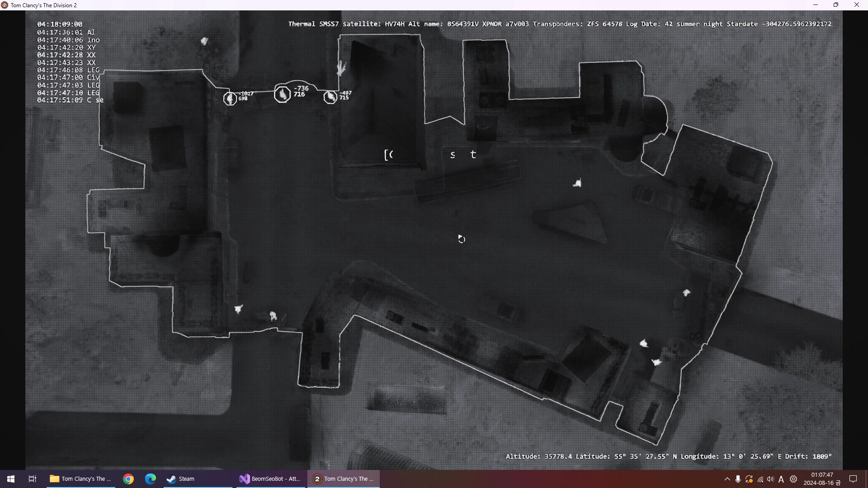Click heat signature at courtyard center cursor
The image size is (868, 488).
(x=462, y=239)
